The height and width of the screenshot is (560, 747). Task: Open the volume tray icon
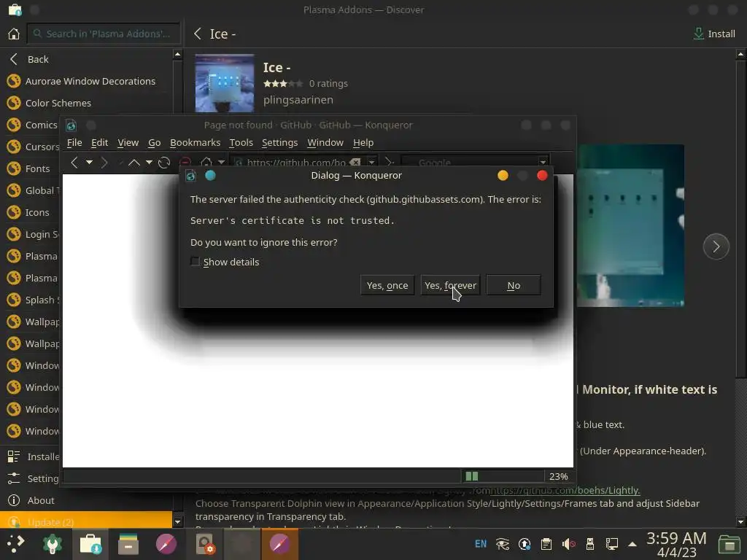[x=568, y=544]
